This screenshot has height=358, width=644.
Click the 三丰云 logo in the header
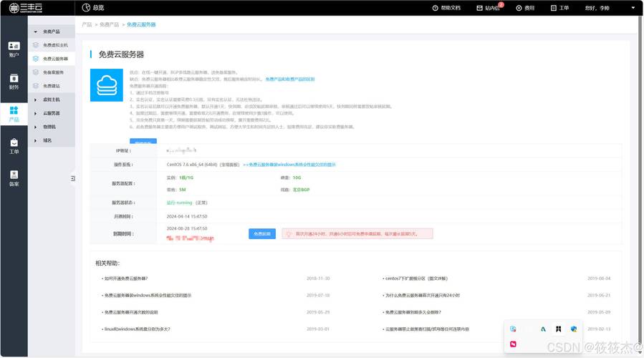[x=26, y=8]
